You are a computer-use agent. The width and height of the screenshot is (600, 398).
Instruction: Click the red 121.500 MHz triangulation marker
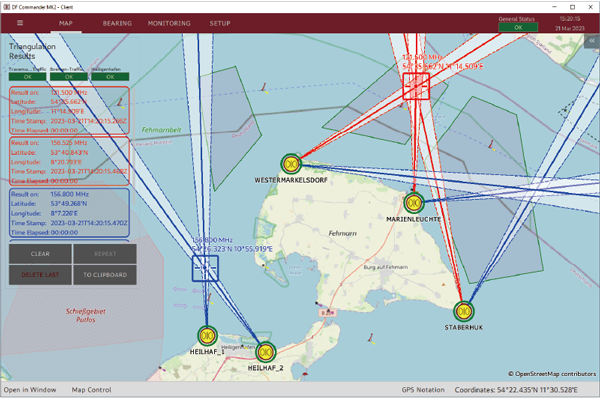point(416,86)
